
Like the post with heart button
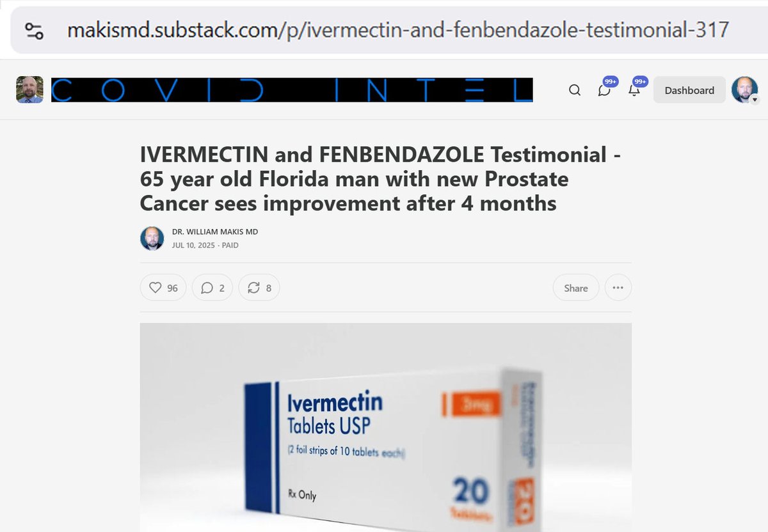click(163, 288)
